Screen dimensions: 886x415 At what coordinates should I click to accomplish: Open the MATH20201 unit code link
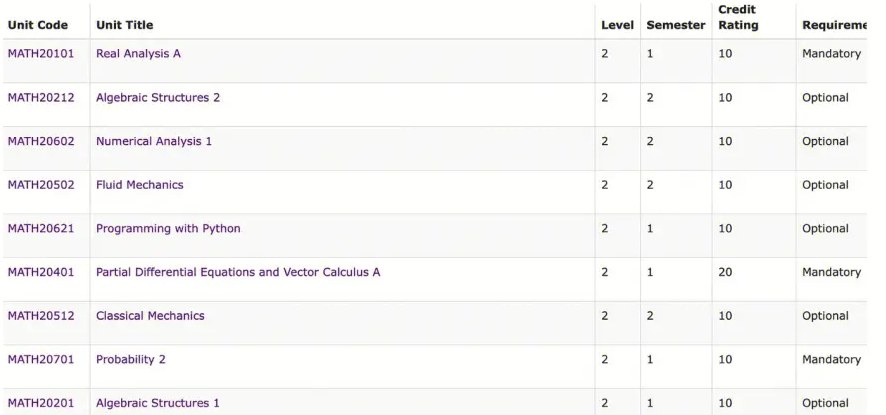[40, 403]
